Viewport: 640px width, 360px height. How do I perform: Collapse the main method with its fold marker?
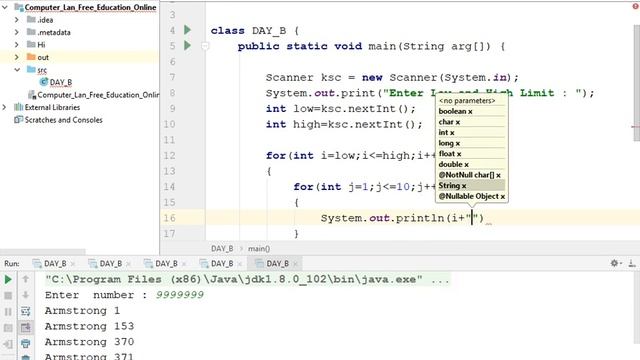click(205, 46)
